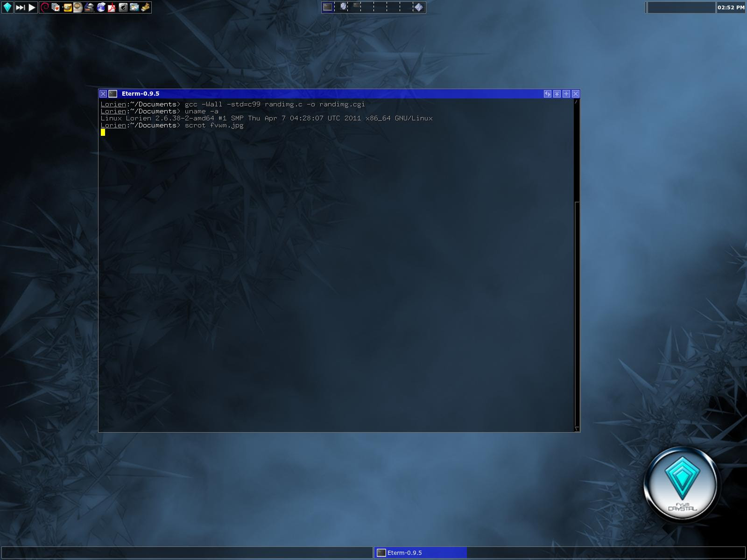Shade the Eterm window with up-arrow button
Viewport: 747px width, 560px height.
[557, 94]
